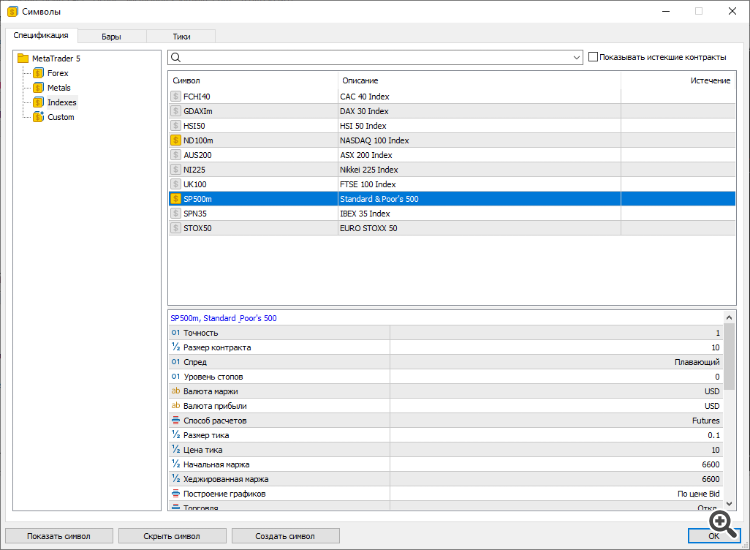Click the Построение графиков property icon
The image size is (750, 550).
pos(176,494)
